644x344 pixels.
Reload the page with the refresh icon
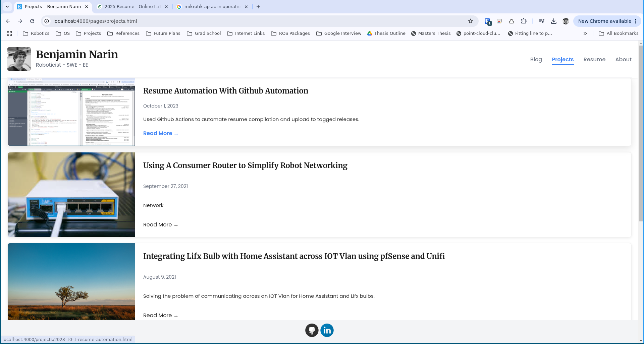(32, 21)
